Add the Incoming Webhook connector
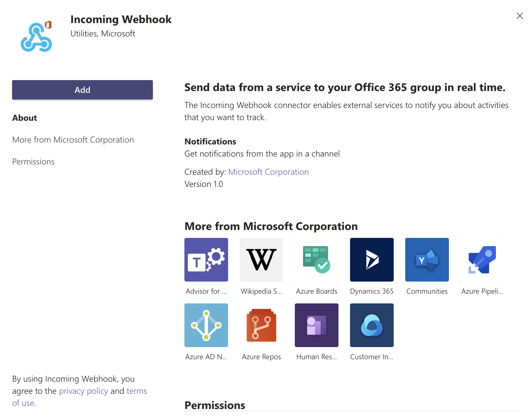The image size is (532, 419). click(x=82, y=90)
